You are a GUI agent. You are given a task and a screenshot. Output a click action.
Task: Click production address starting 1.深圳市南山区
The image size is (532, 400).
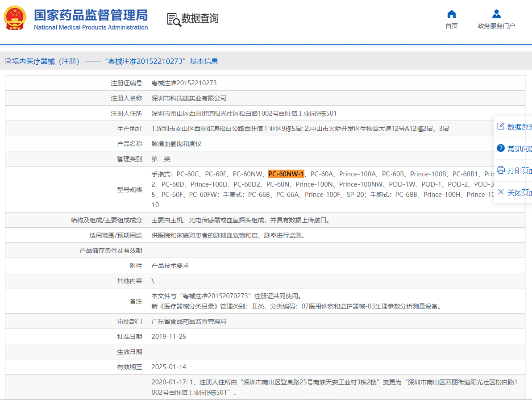(x=300, y=129)
